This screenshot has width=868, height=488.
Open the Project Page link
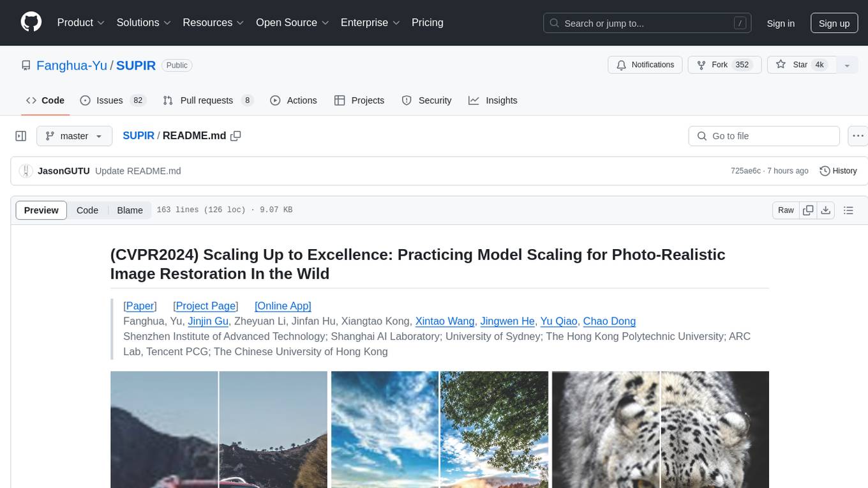point(206,306)
